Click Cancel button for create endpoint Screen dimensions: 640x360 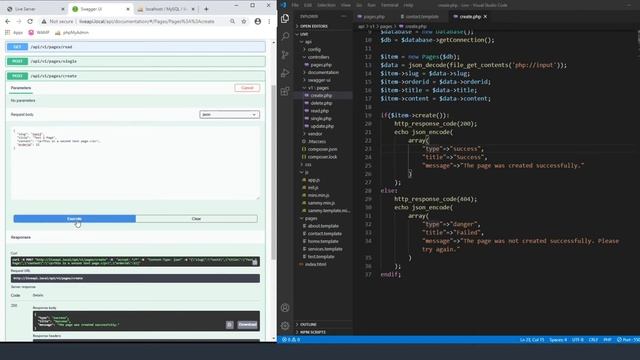coord(247,88)
